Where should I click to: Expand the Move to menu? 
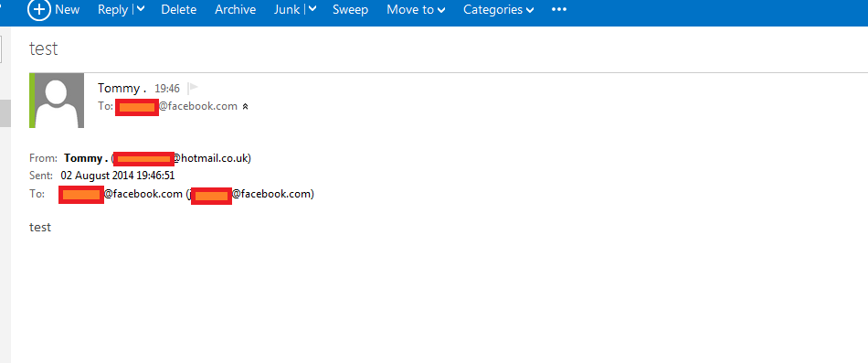coord(416,9)
